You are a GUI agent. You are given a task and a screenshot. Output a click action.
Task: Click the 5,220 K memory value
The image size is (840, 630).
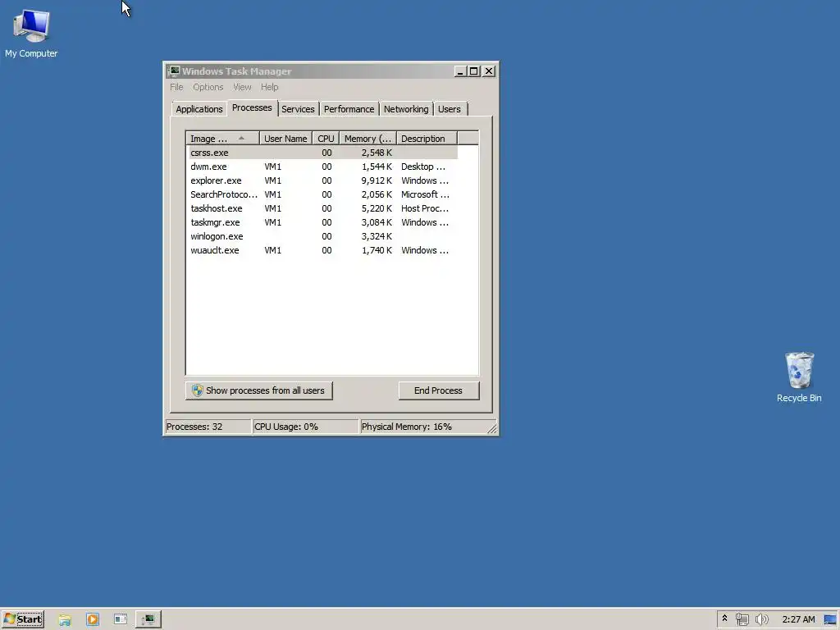tap(377, 208)
